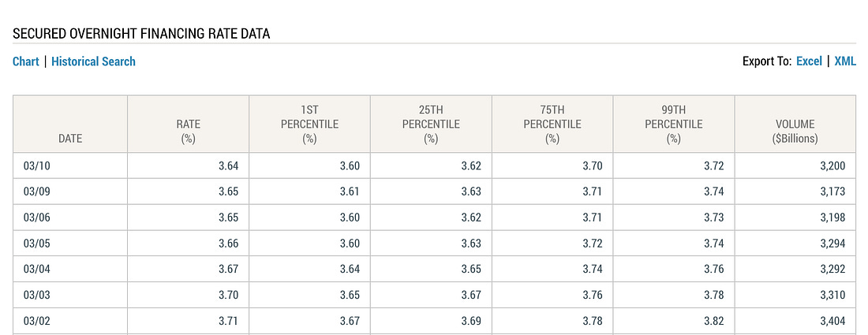Viewport: 868px width, 335px height.
Task: Select the 03/06 rate value 3.65
Action: click(x=228, y=218)
